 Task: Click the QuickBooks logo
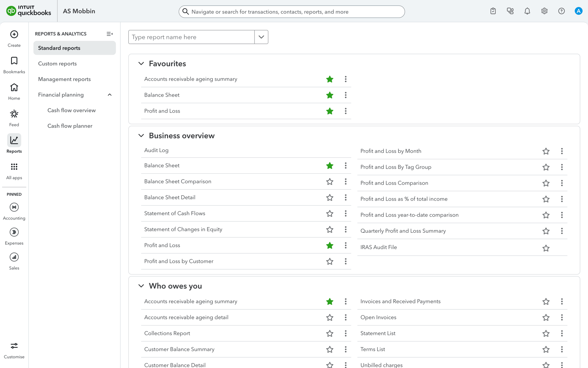29,11
